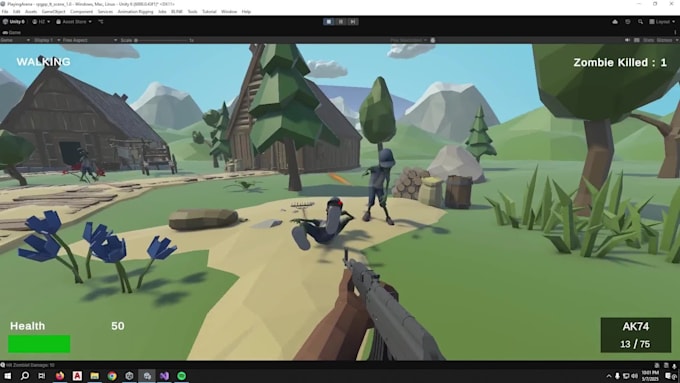Open the Tools menu
Image resolution: width=680 pixels, height=383 pixels.
[192, 12]
